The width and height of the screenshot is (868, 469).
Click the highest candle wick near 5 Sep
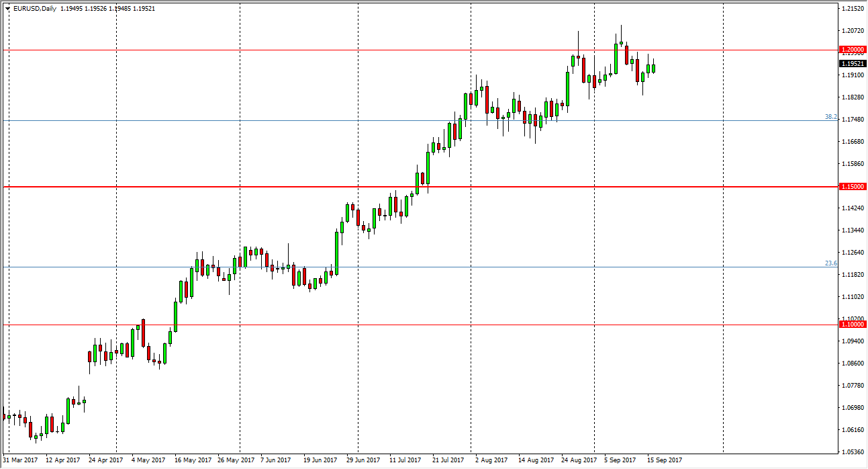pos(621,30)
